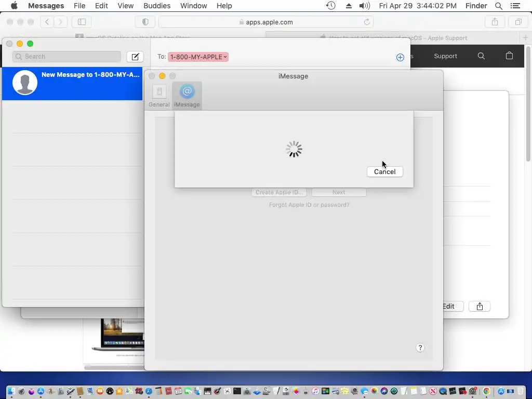Screen dimensions: 532x399
Task: Click the Apple site search icon
Action: (481, 56)
